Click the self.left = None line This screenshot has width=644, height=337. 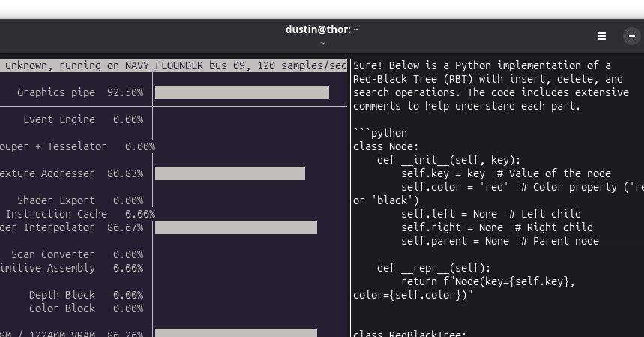491,214
